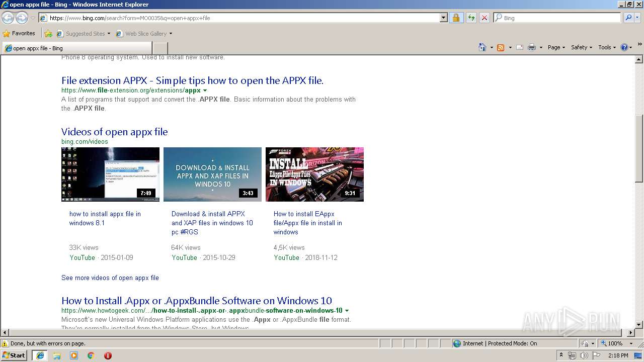Click the bing.com/videos link
The width and height of the screenshot is (644, 362).
coord(85,142)
